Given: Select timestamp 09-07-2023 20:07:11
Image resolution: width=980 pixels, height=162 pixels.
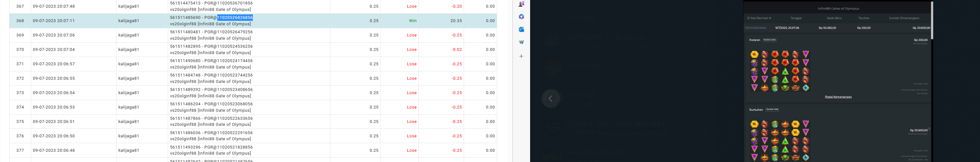Looking at the screenshot, I should 54,21.
